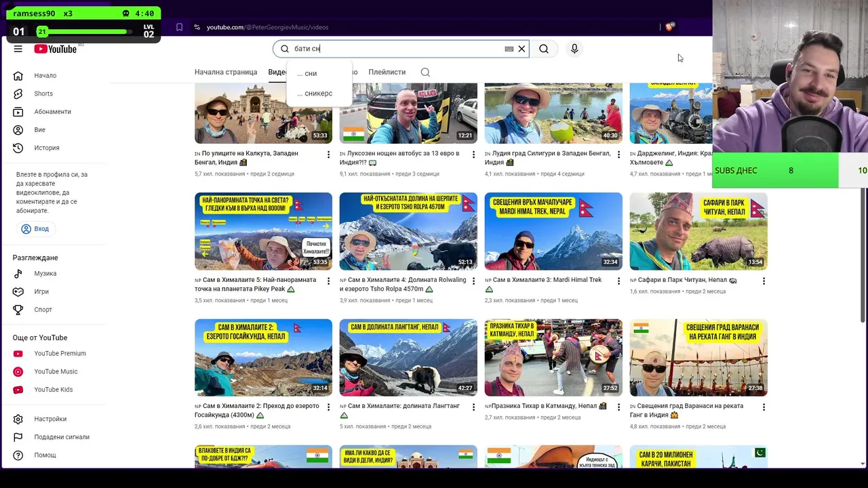Click title 'Сам в Хималаите 3: Mardi Himal Trek'
The image size is (868, 488).
[544, 284]
